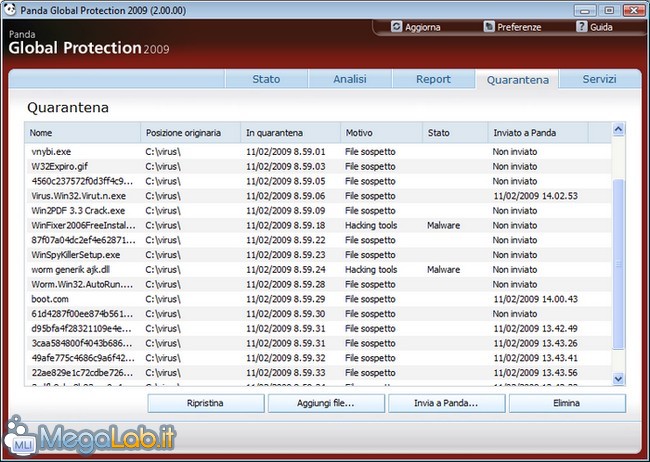Viewport: 650px width, 462px height.
Task: Sort by Posizione originaria column header
Action: pos(191,133)
